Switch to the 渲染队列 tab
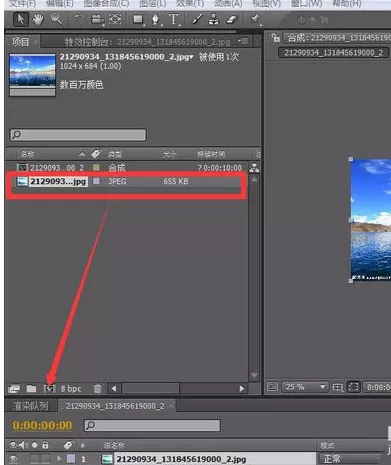This screenshot has width=391, height=465. click(30, 406)
